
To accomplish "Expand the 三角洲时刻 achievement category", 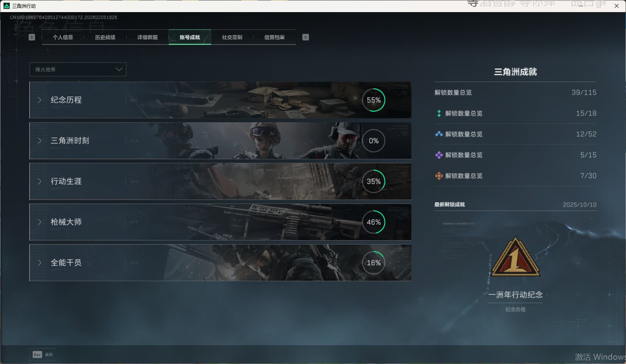I will click(x=39, y=141).
